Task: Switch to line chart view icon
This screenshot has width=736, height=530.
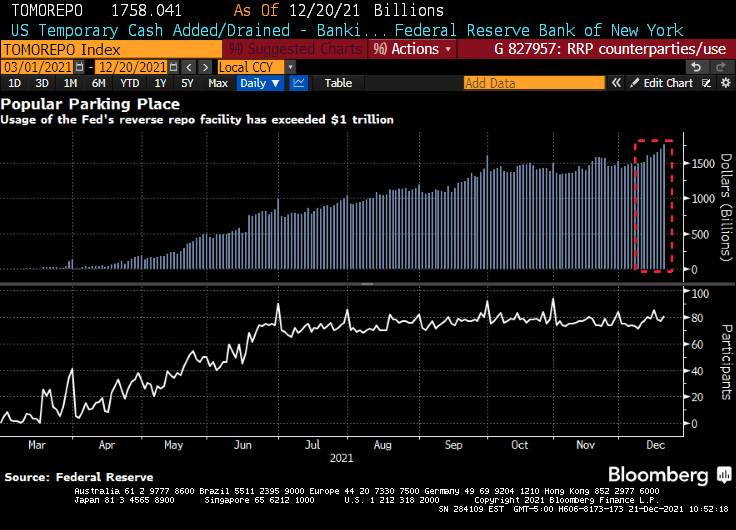Action: (x=298, y=83)
